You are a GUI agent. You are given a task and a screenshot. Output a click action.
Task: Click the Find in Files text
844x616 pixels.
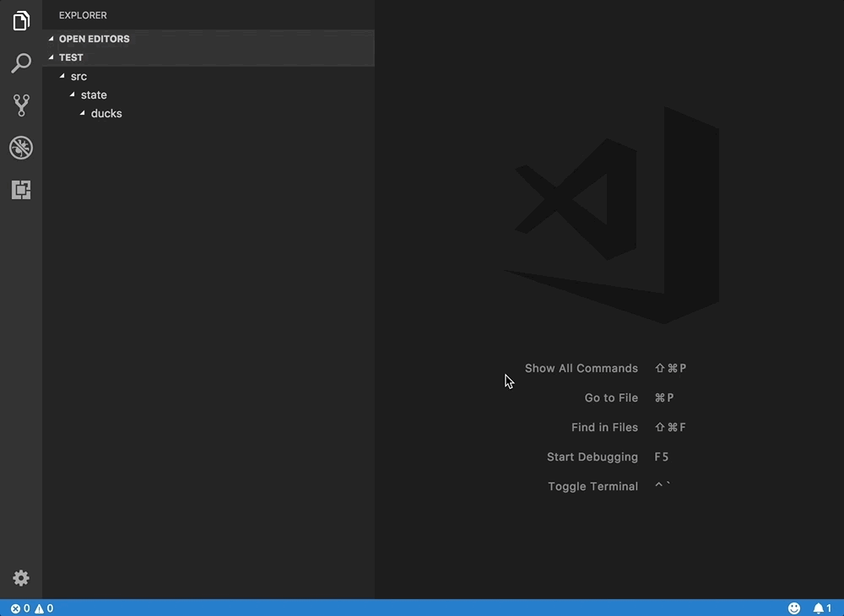[604, 427]
